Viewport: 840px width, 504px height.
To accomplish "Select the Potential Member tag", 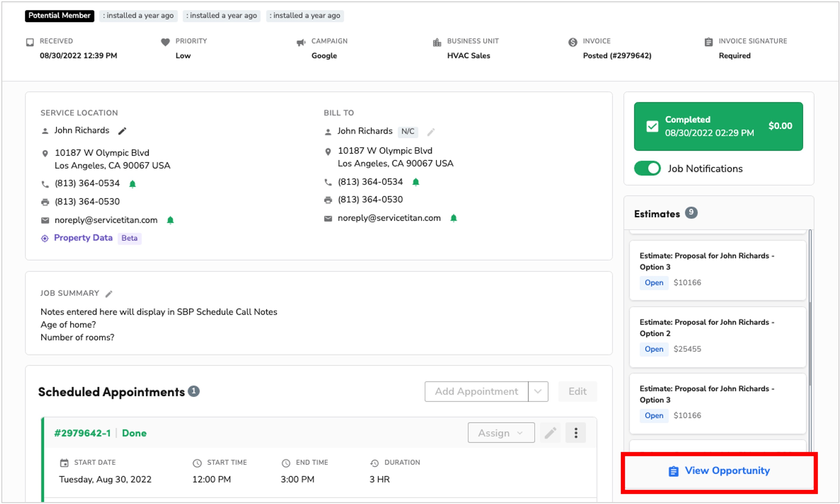I will coord(59,15).
